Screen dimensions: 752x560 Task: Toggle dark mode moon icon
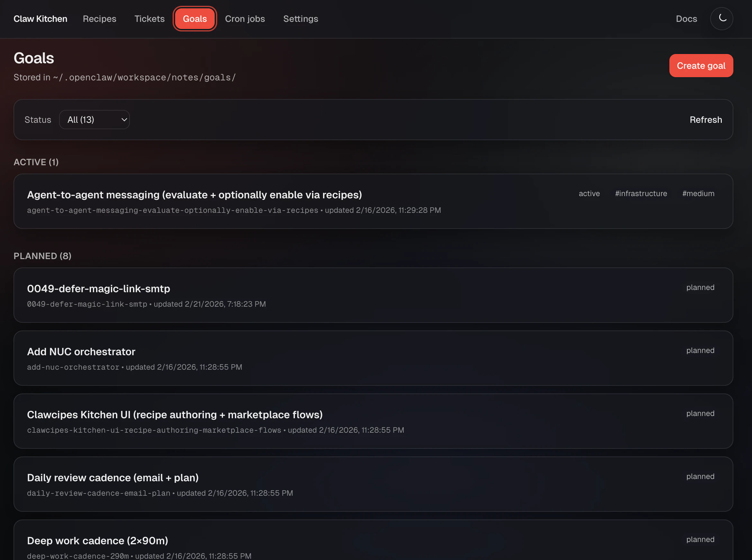[721, 19]
